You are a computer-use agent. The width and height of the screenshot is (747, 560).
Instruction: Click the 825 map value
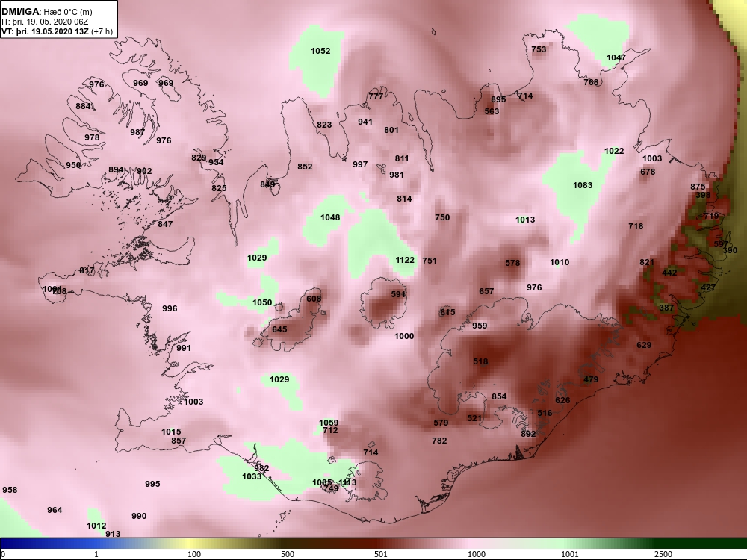(x=219, y=189)
